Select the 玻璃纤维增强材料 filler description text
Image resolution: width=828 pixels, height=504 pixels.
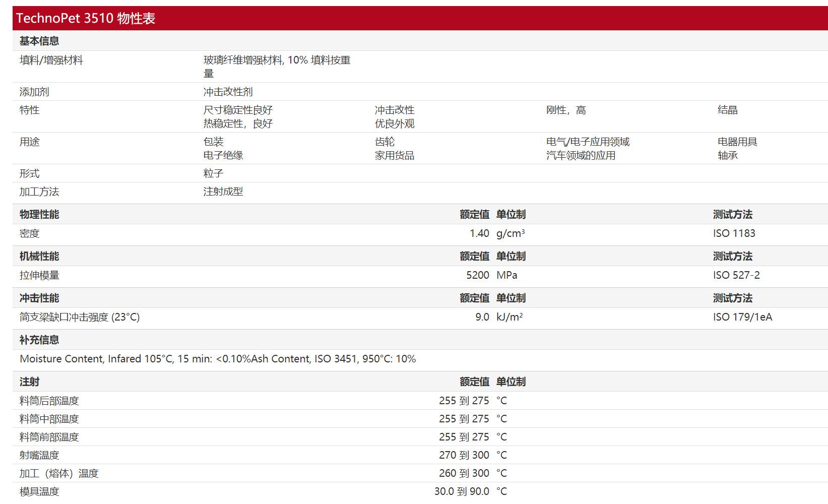[277, 67]
